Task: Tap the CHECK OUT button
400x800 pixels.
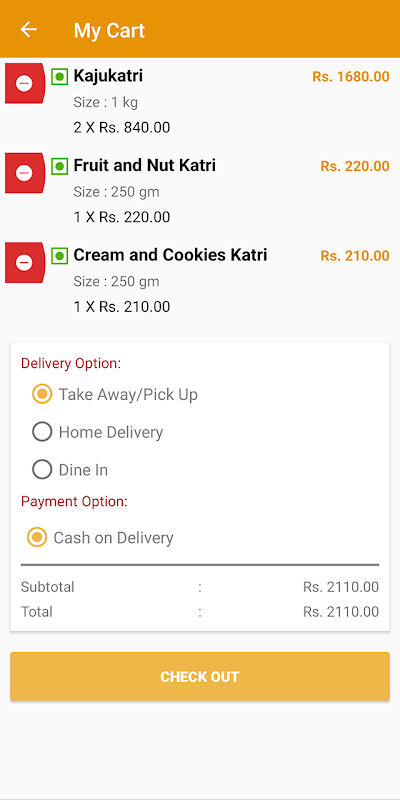Action: [x=200, y=677]
